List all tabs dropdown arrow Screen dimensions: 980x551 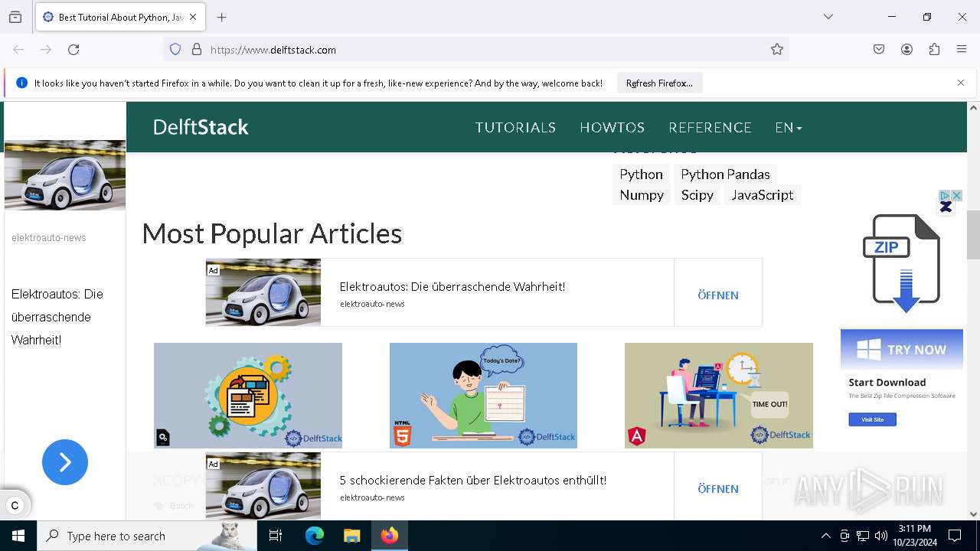828,17
